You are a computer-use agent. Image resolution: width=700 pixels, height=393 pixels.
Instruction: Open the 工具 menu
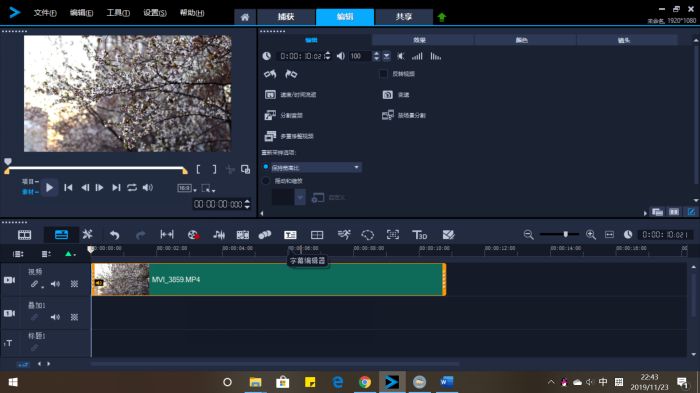pyautogui.click(x=118, y=13)
